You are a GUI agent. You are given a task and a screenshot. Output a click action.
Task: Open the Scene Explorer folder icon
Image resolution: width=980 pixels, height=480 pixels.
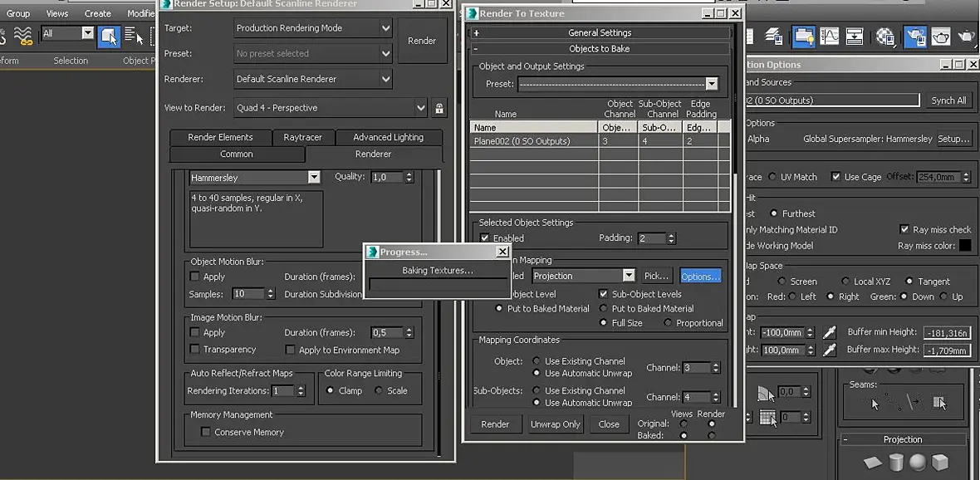804,37
